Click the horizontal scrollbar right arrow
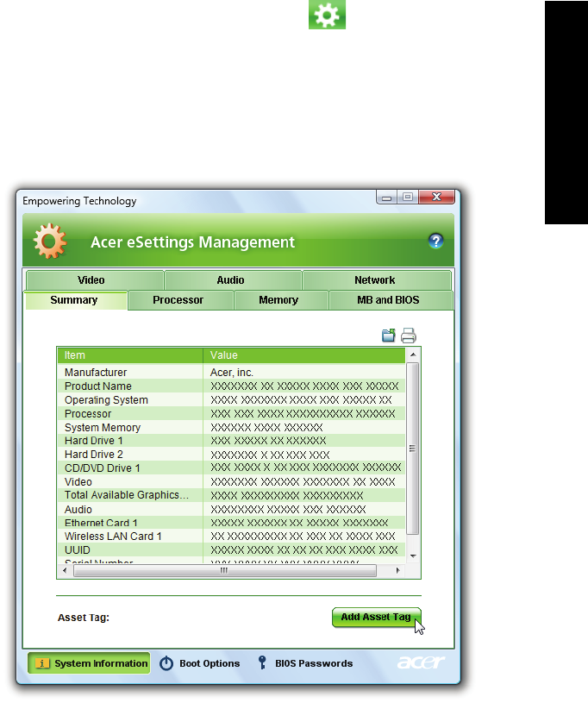588x703 pixels. pos(397,570)
